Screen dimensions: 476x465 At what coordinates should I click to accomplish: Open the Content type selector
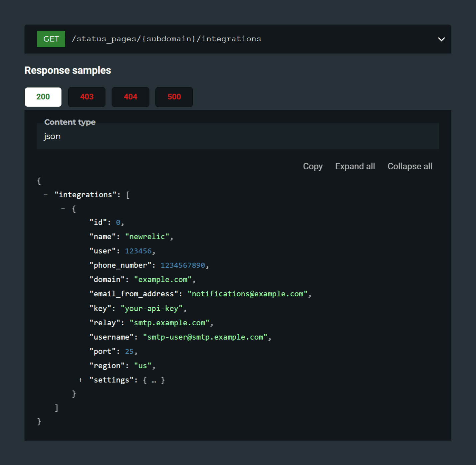238,136
